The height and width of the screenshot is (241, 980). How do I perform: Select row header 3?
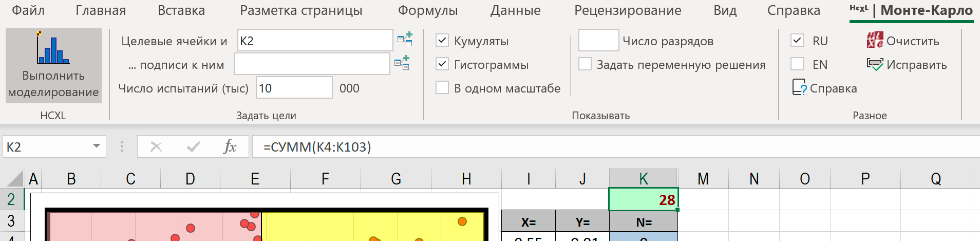11,221
